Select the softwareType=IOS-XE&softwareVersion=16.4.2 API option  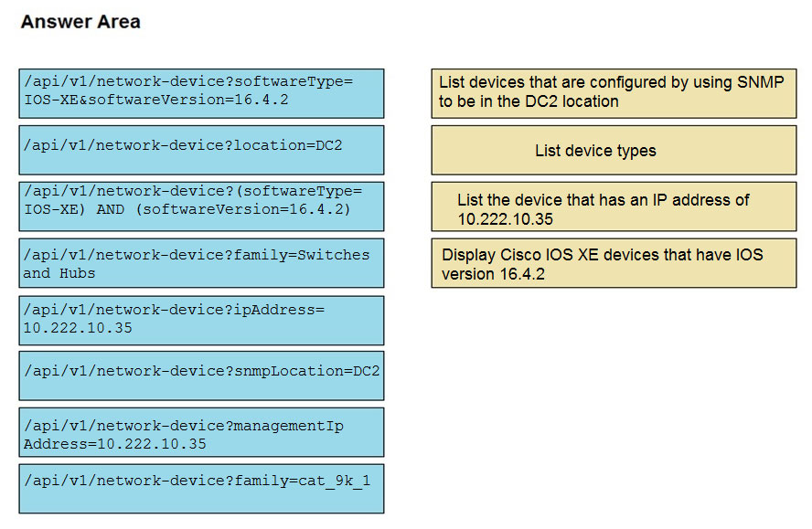pos(201,93)
